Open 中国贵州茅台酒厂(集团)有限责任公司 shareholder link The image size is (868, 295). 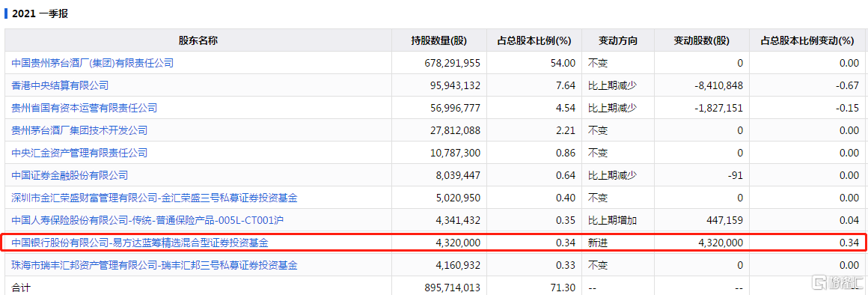point(93,63)
